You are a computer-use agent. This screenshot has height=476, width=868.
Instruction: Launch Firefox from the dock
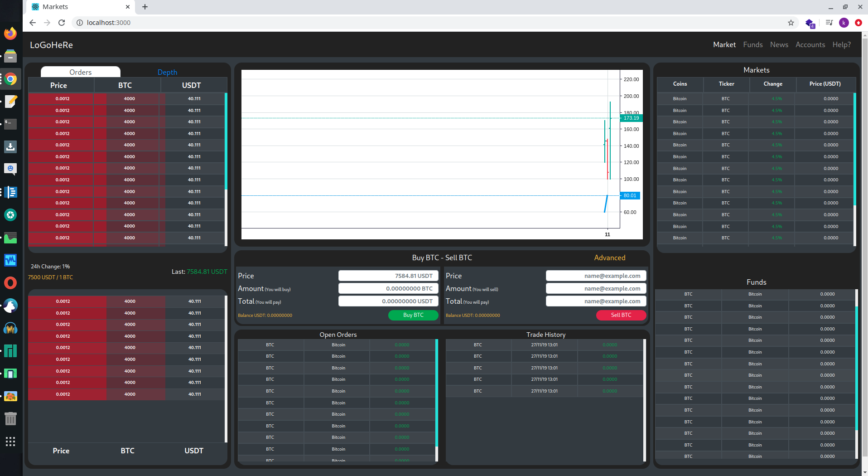tap(10, 33)
